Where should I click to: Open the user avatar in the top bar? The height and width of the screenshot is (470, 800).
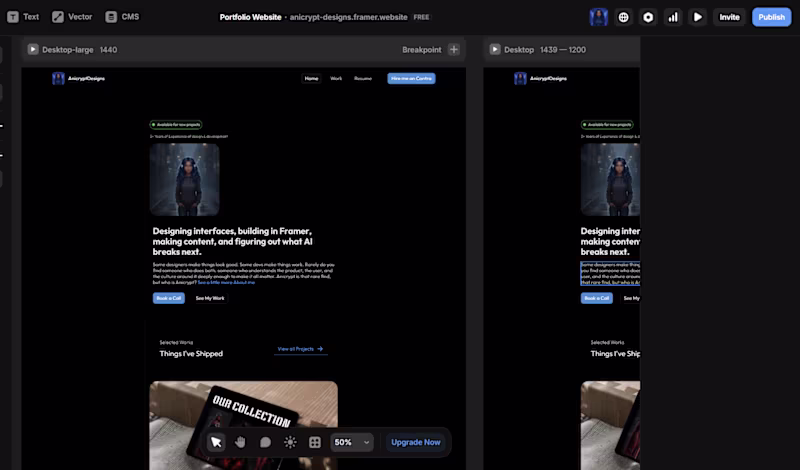598,17
